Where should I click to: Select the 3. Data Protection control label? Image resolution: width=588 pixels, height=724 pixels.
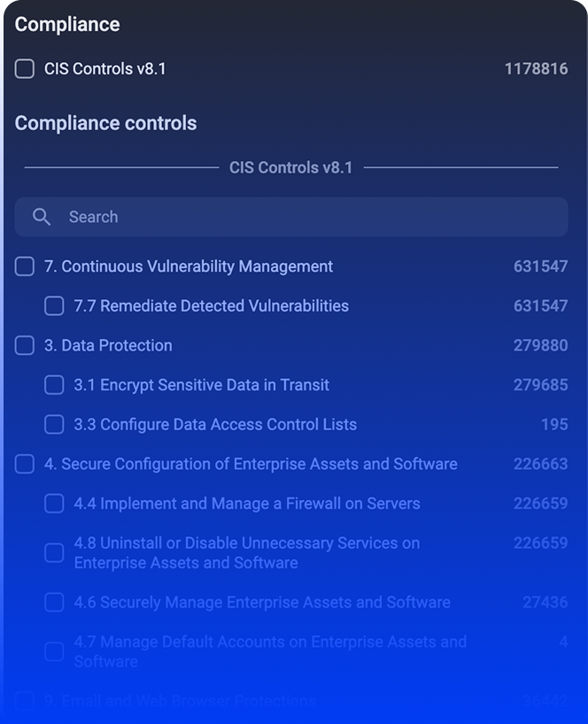[108, 345]
